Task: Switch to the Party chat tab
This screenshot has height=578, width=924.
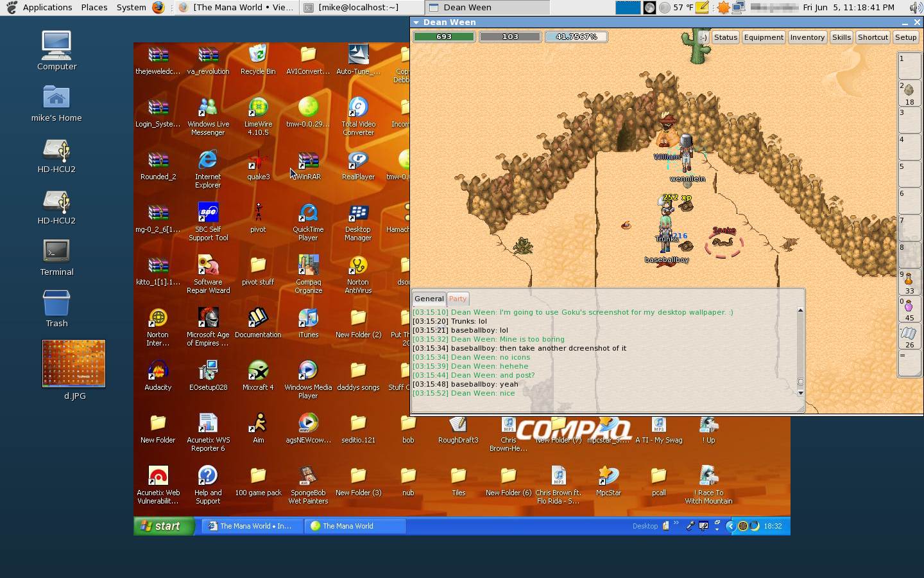Action: click(458, 299)
